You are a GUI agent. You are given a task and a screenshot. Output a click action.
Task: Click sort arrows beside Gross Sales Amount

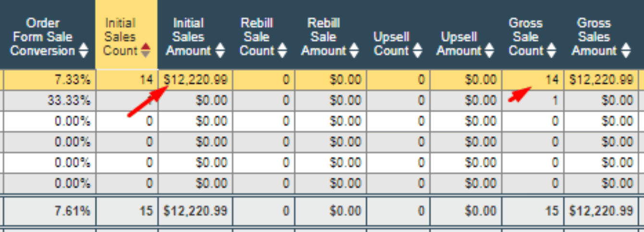pos(625,51)
